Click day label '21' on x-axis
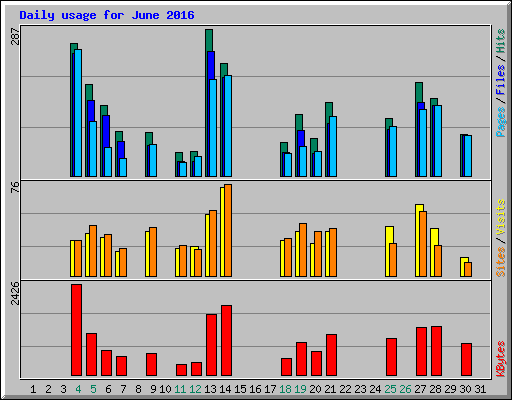The height and width of the screenshot is (400, 512). [x=330, y=389]
